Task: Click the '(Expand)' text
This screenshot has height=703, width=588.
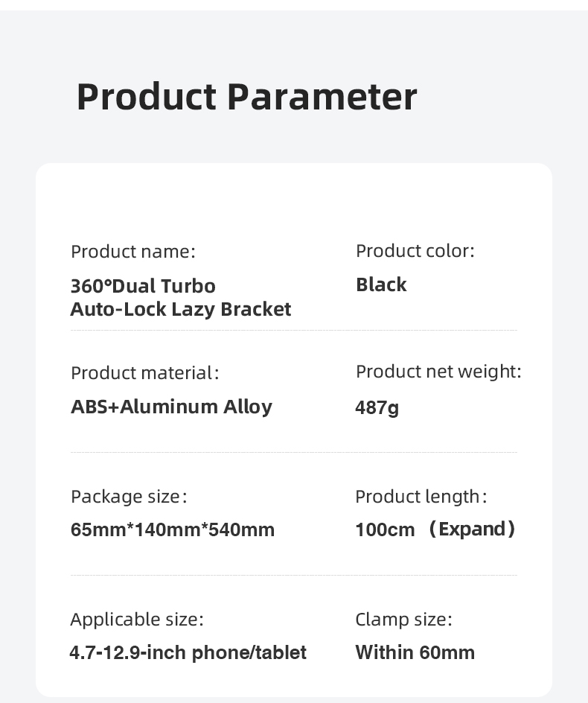Action: click(x=471, y=529)
